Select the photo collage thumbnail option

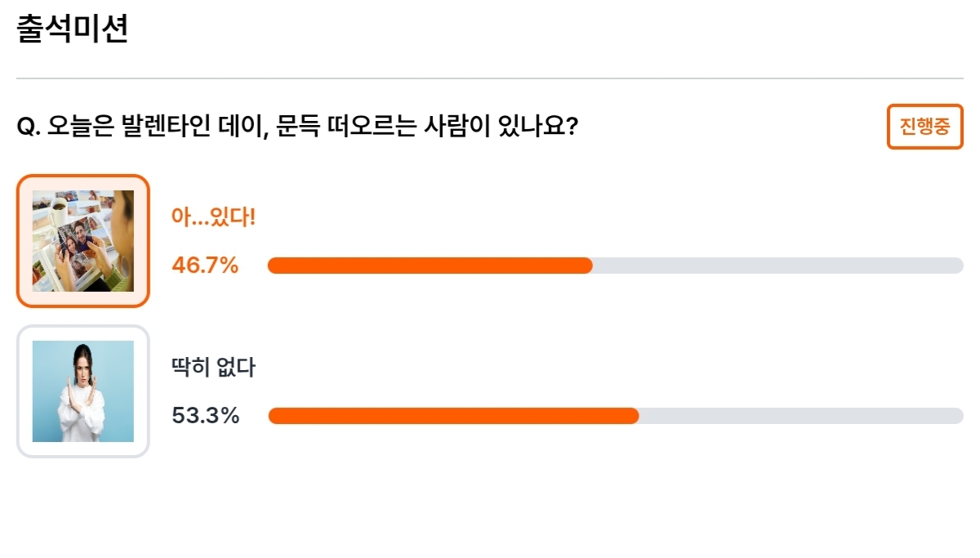coord(83,241)
